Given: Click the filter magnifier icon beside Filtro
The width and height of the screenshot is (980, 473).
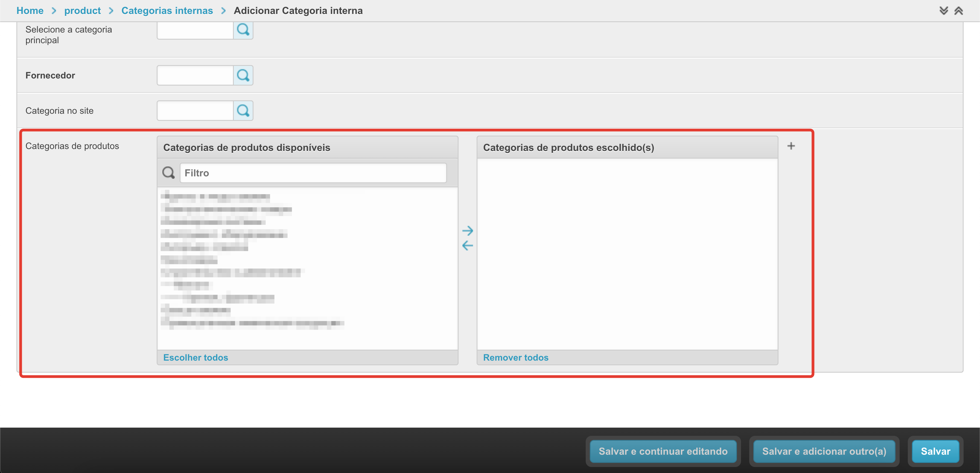Looking at the screenshot, I should tap(168, 173).
